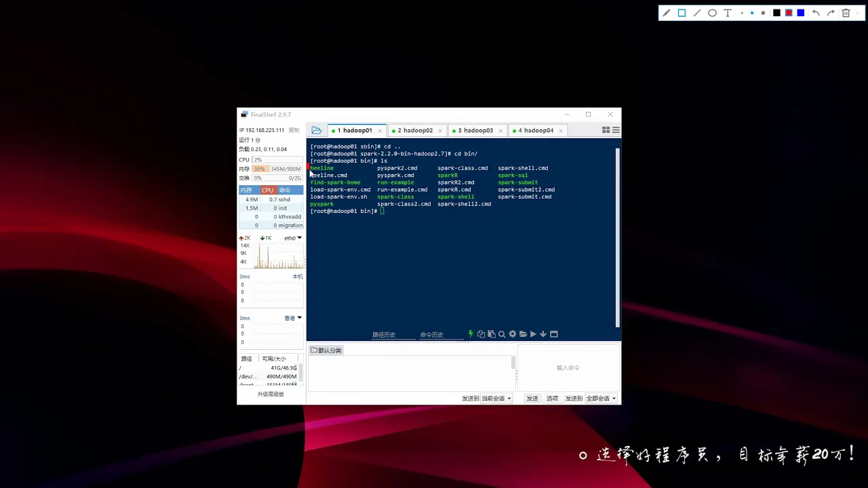Open the folder icon beside session tabs

[x=317, y=130]
